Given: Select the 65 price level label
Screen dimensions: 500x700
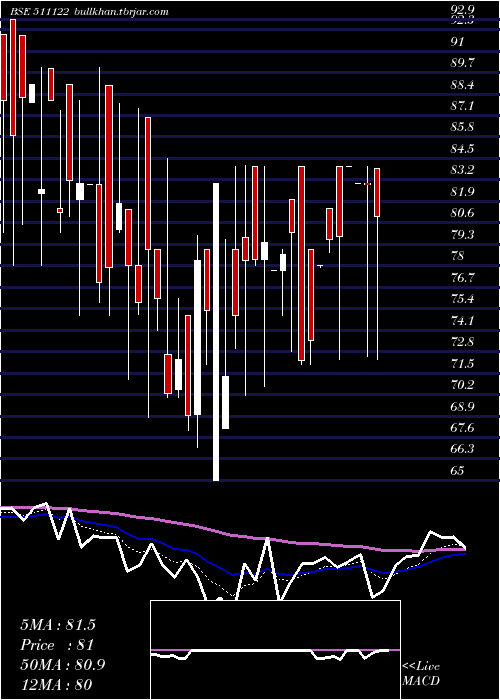Looking at the screenshot, I should [458, 471].
